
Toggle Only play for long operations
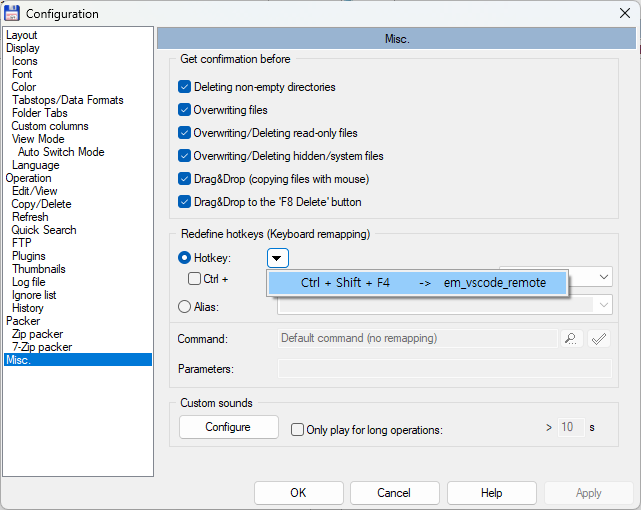coord(297,429)
